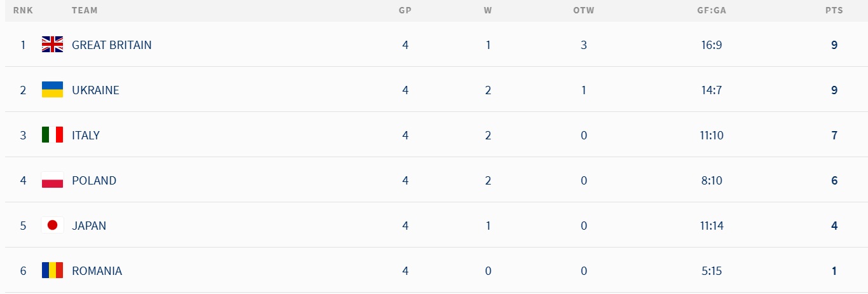This screenshot has width=868, height=294.
Task: Click the RNK column header
Action: pyautogui.click(x=23, y=11)
